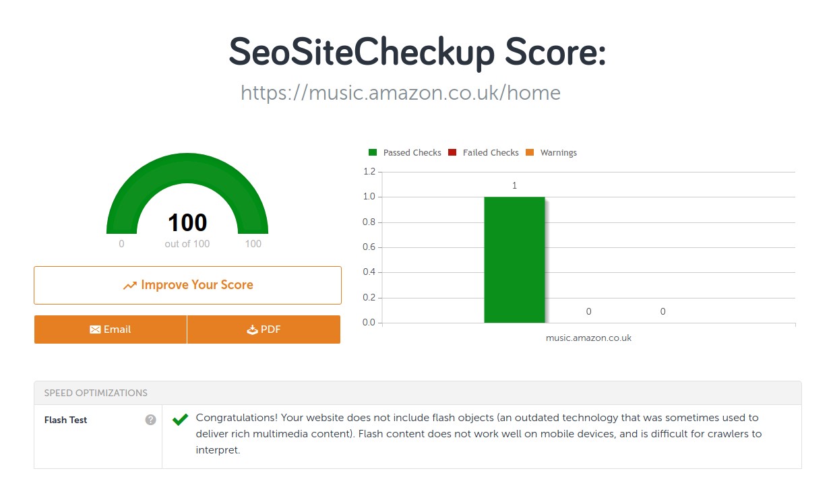831x504 pixels.
Task: Send report via Email button
Action: click(111, 329)
